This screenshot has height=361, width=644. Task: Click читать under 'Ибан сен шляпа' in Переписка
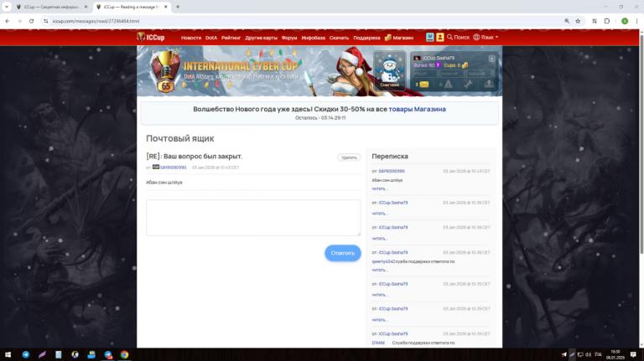379,188
